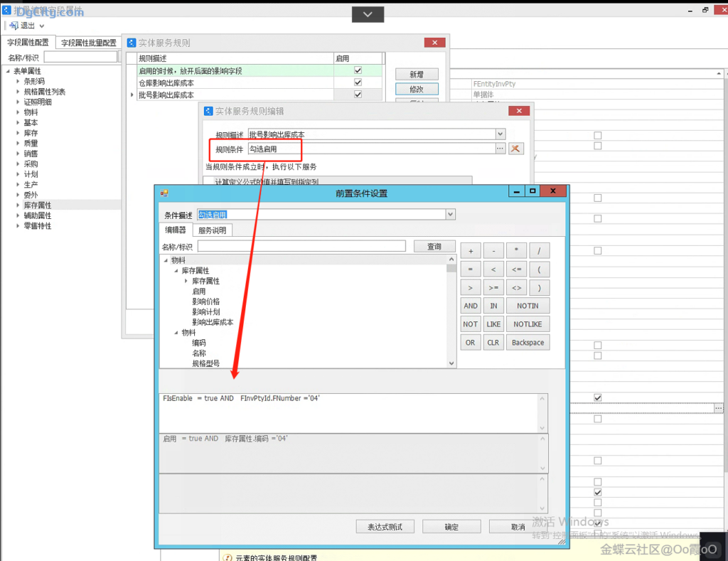Insert the not-equal <> operator

(x=516, y=288)
